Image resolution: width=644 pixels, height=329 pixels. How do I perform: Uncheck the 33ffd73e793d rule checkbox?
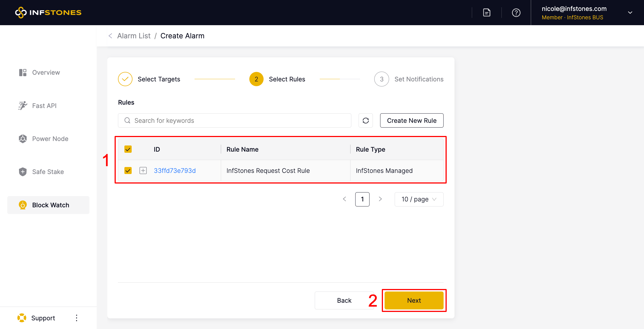tap(128, 171)
